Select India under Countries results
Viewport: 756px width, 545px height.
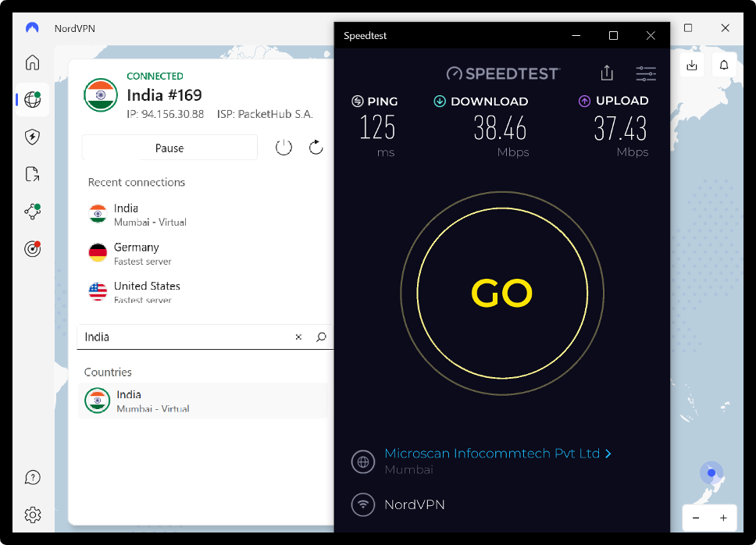pos(203,401)
